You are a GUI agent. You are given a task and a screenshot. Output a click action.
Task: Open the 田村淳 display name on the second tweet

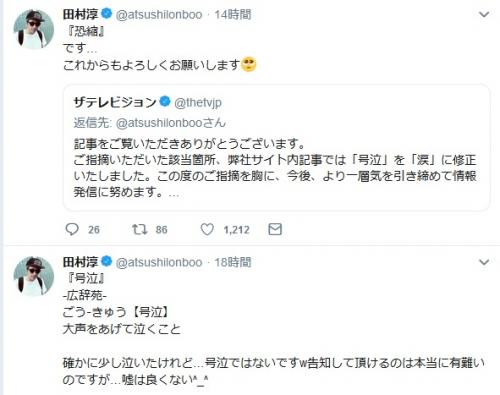click(80, 262)
